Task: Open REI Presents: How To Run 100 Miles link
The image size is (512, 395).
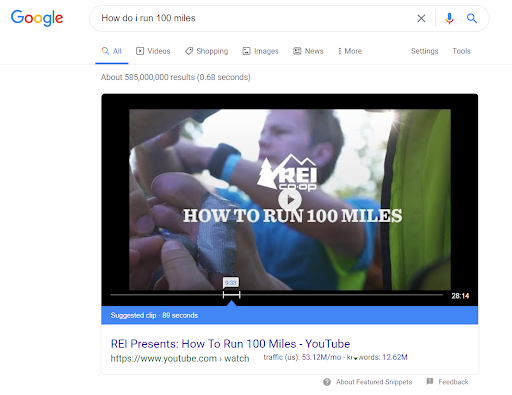Action: click(x=230, y=344)
